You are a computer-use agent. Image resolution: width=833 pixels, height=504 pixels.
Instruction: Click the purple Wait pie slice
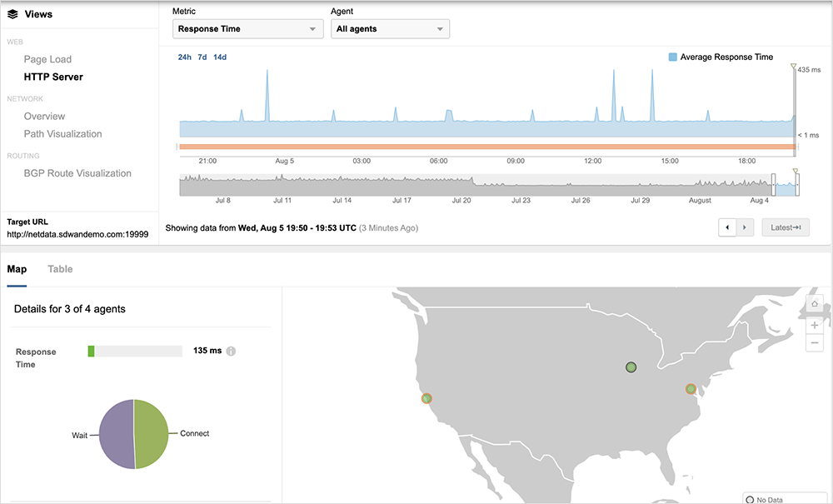pos(116,433)
